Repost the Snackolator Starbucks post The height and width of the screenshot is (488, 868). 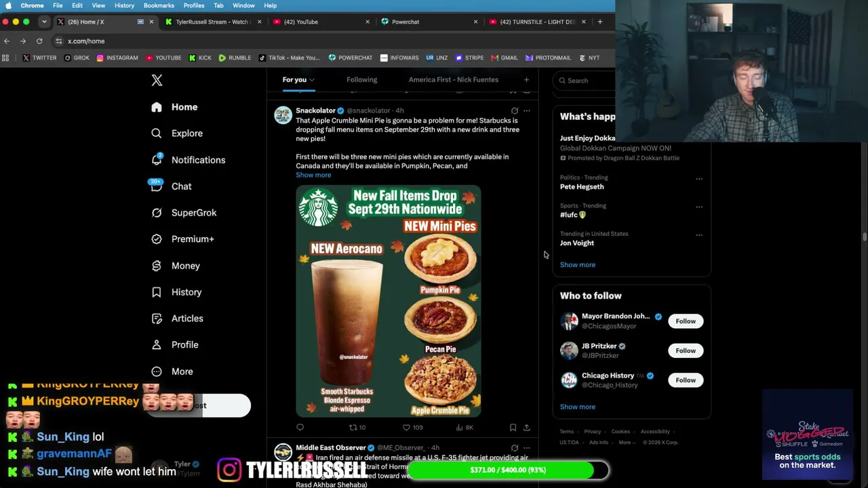[x=357, y=428]
